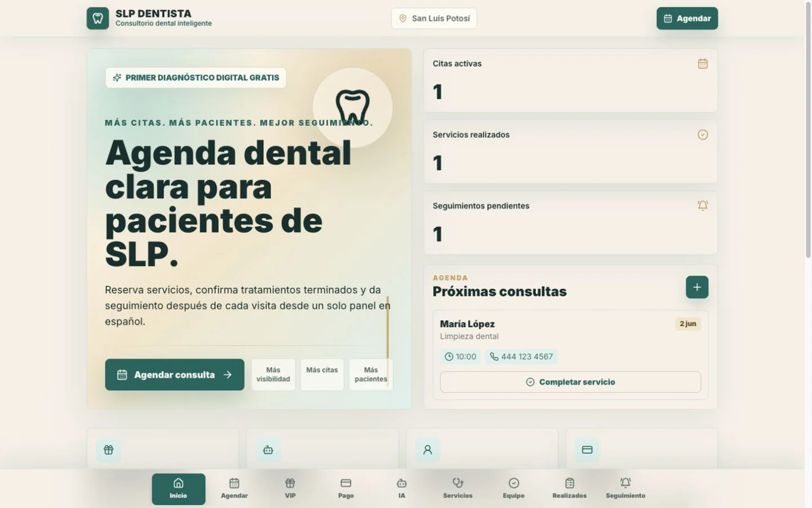Click the Primer diagnóstico digital gratis badge
812x508 pixels.
click(196, 78)
